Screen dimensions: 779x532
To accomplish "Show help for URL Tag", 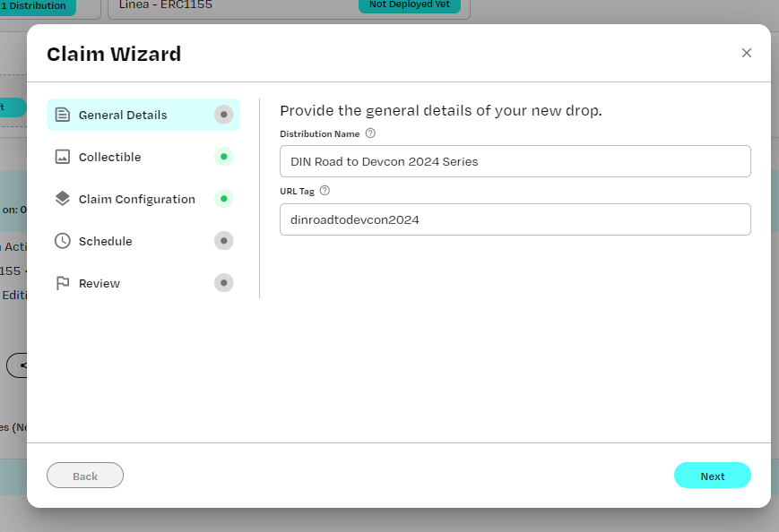I will [325, 191].
